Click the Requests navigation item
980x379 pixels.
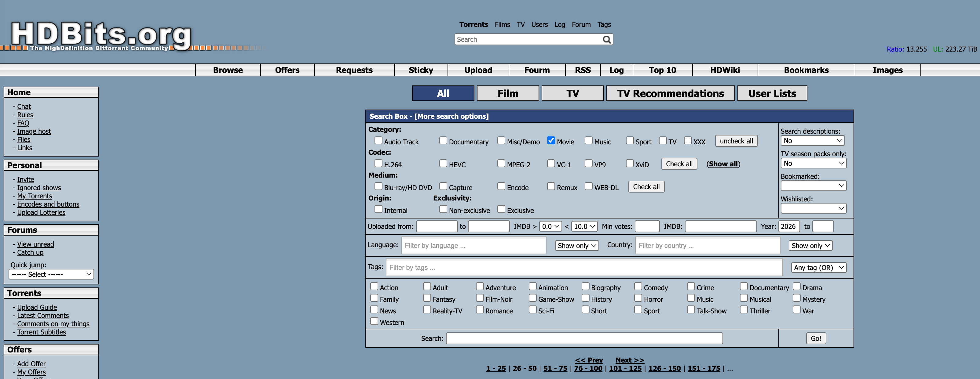coord(354,70)
